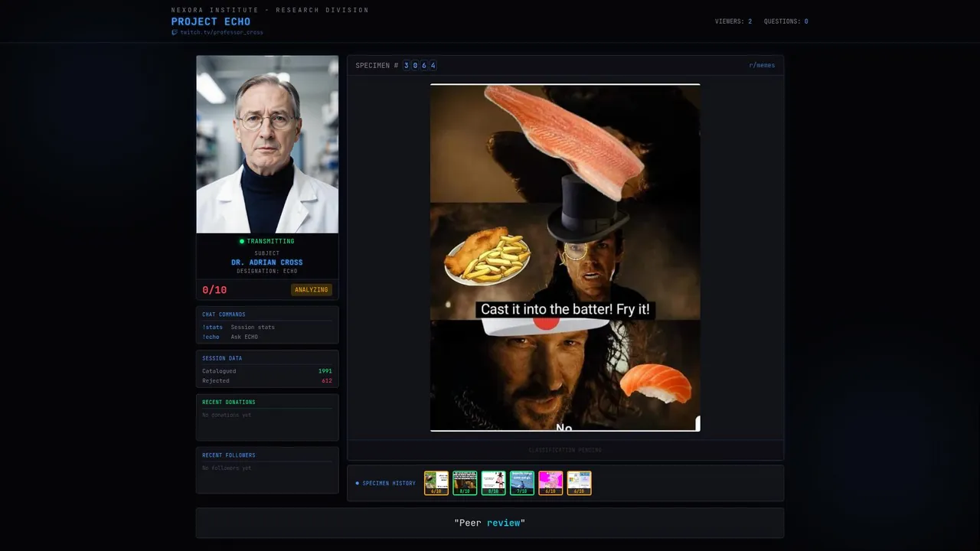Screen dimensions: 980x551
Task: Click the DR. ADRIAN CROSS subject name
Action: tap(267, 262)
